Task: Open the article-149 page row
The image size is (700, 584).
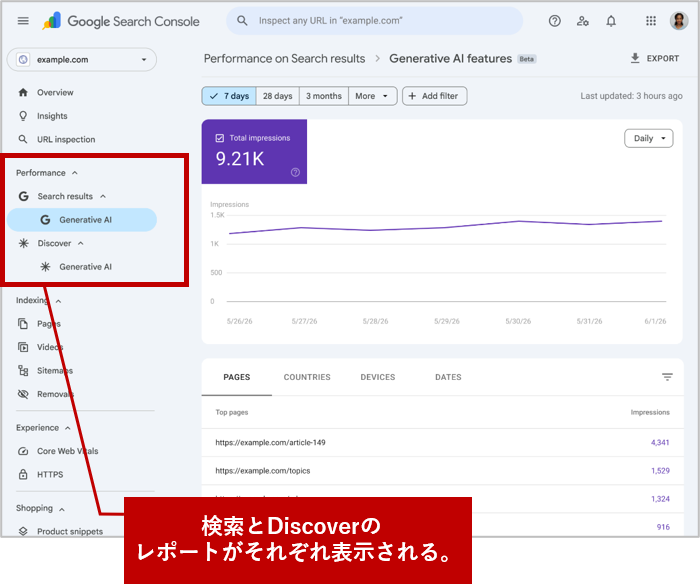Action: coord(442,442)
